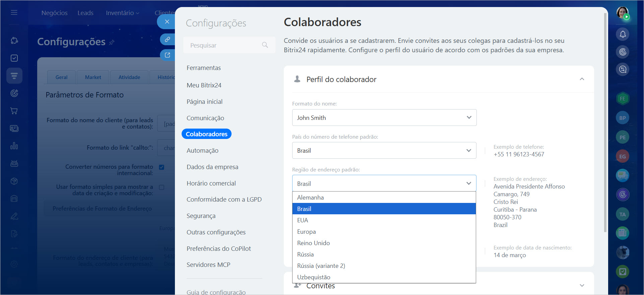Open the Segurança settings section

[201, 216]
